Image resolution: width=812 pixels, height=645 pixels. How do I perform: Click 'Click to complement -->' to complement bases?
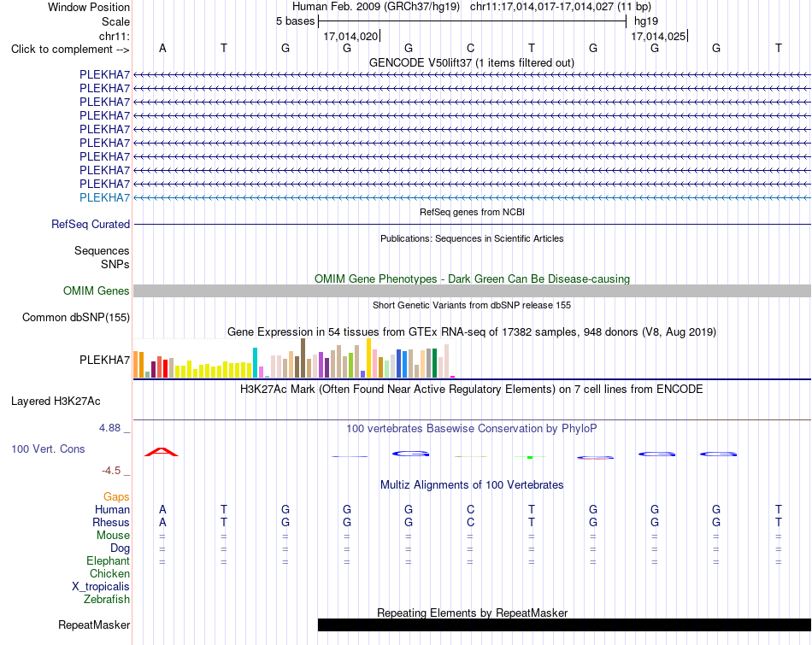70,50
